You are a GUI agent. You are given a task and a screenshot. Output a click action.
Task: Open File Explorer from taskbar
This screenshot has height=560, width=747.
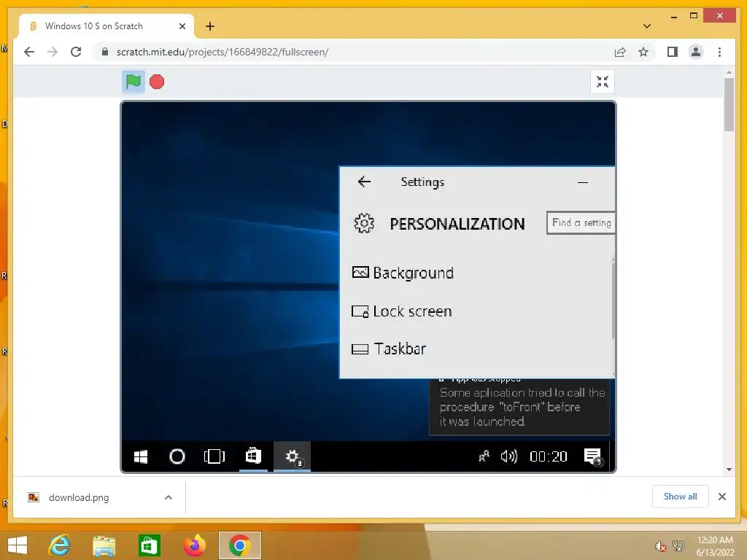tap(104, 545)
